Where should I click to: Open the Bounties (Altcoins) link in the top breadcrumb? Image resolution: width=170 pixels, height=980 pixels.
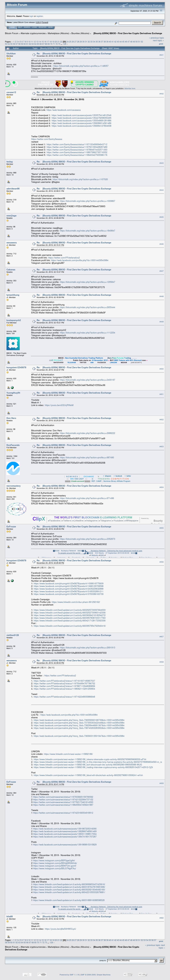tap(80, 33)
